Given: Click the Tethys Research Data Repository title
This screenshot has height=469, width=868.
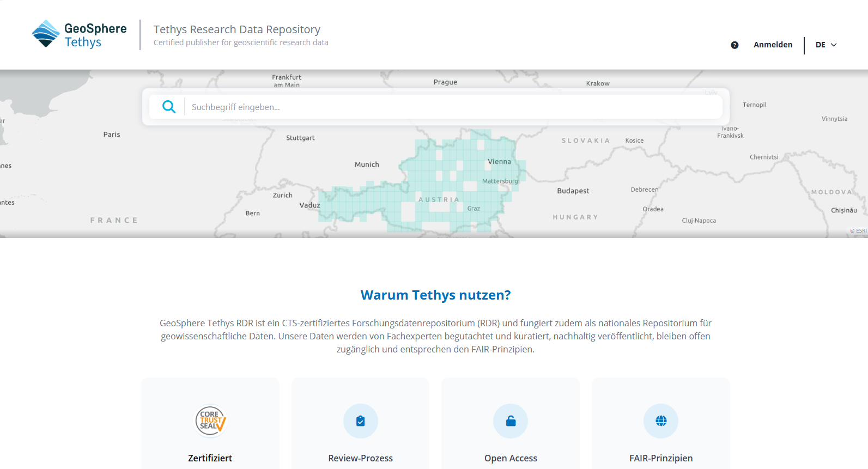Looking at the screenshot, I should click(x=237, y=29).
